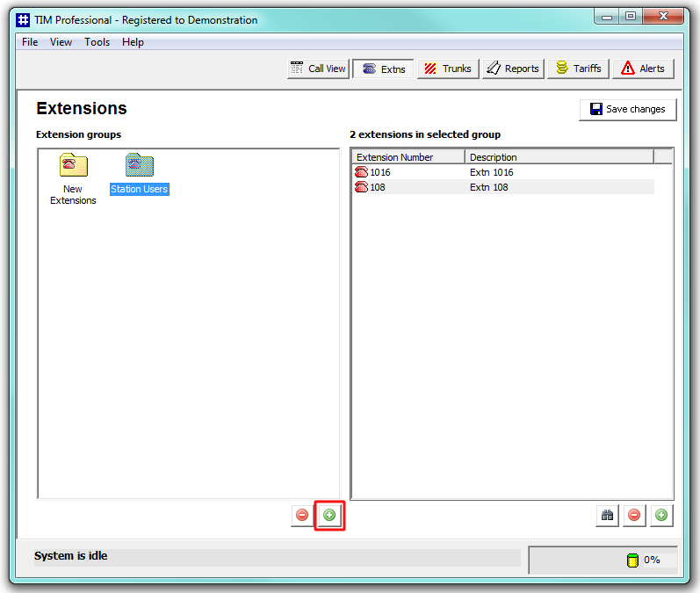Search extensions with the binoculars button
Image resolution: width=700 pixels, height=593 pixels.
607,516
